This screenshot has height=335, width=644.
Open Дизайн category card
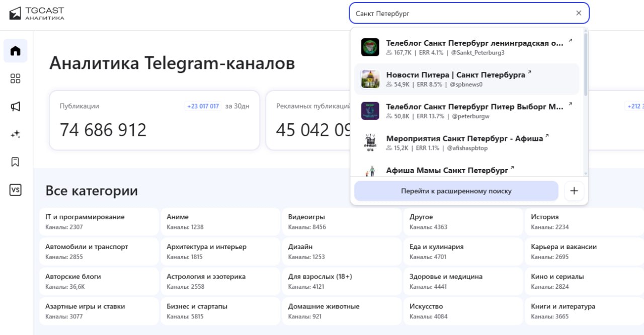coord(342,252)
